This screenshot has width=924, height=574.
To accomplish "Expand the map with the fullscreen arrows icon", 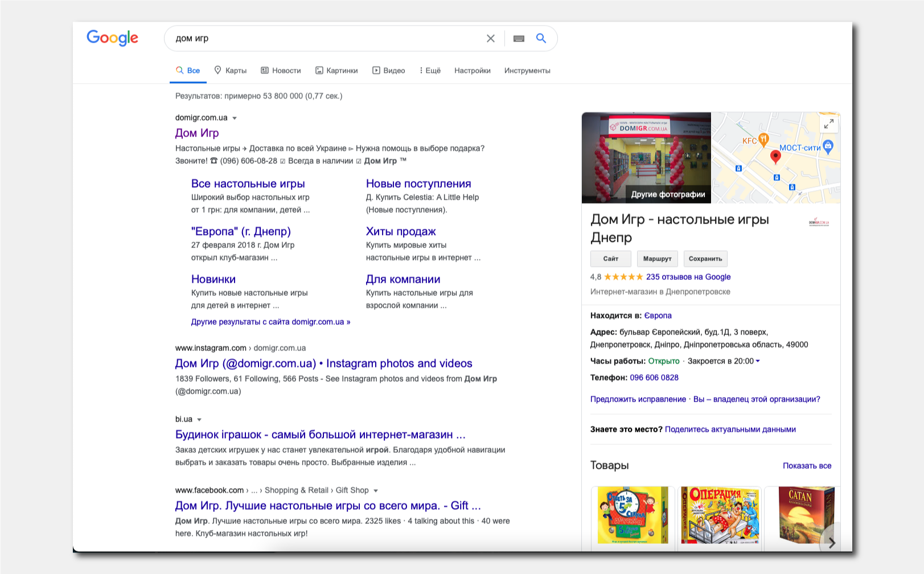I will 829,123.
